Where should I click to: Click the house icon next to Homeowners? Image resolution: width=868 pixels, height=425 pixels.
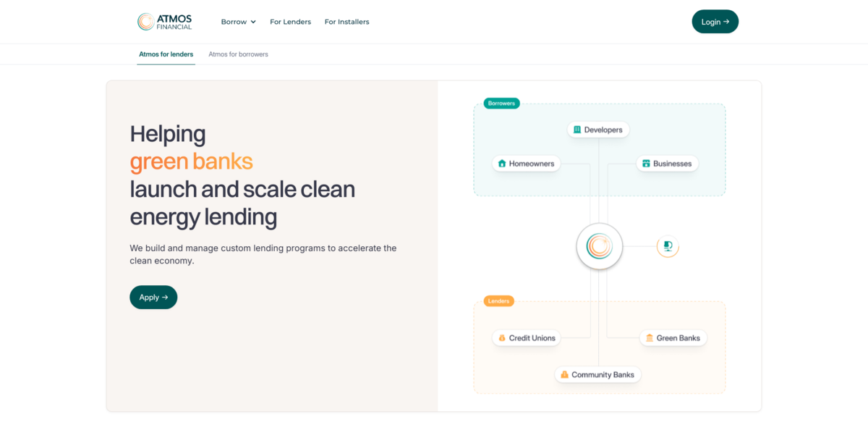pos(502,163)
